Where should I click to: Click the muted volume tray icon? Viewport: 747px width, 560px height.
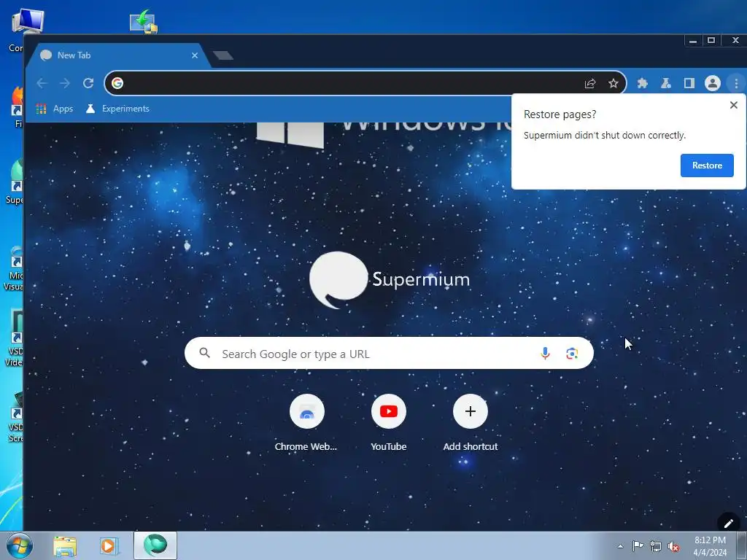[673, 547]
